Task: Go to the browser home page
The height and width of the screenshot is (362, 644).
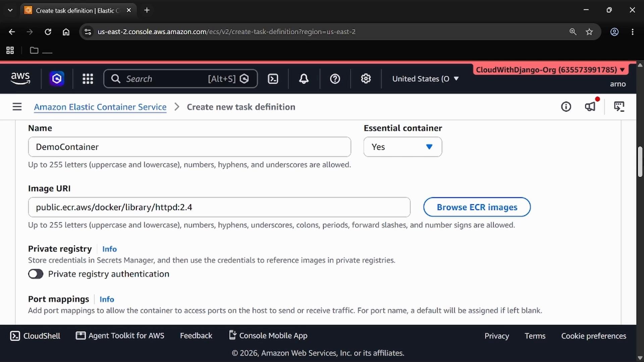Action: pyautogui.click(x=66, y=32)
